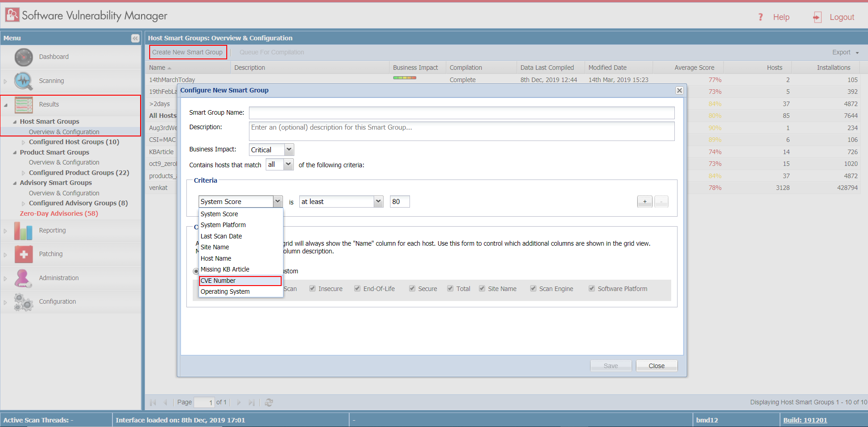This screenshot has height=427, width=868.
Task: Go to last page in grid pager
Action: click(252, 403)
